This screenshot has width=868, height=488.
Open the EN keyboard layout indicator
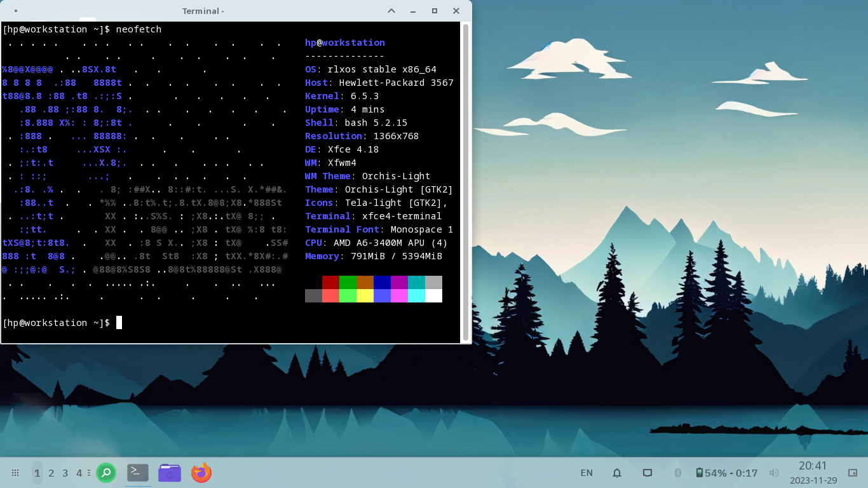point(587,473)
